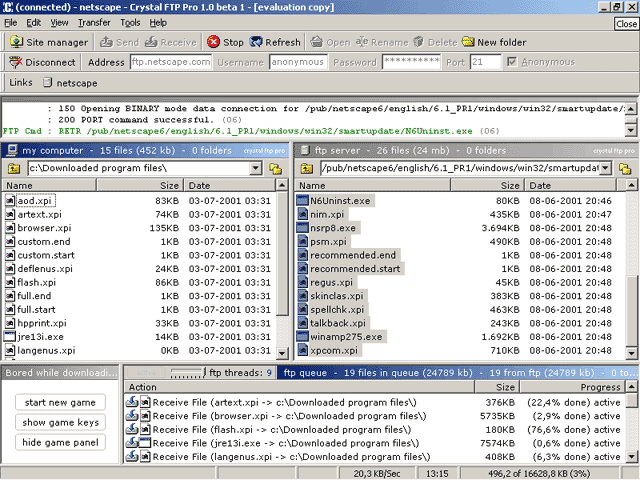Viewport: 640px width, 480px height.
Task: Open the File menu
Action: click(x=11, y=22)
